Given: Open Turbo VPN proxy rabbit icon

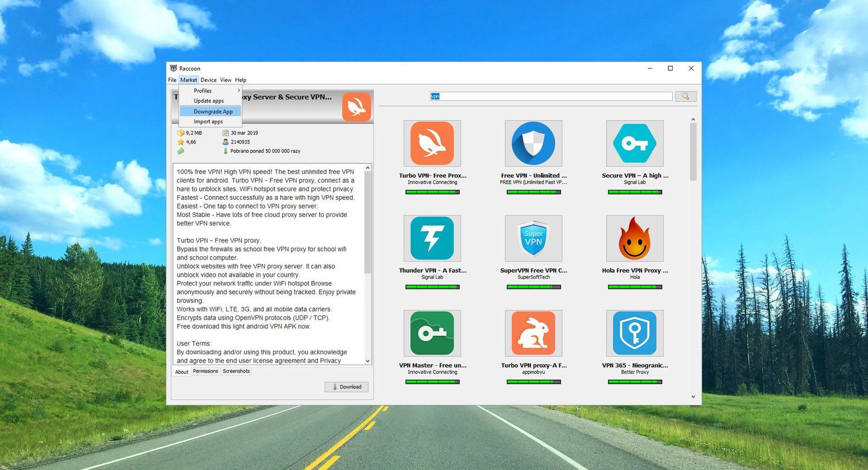Looking at the screenshot, I should [x=533, y=333].
